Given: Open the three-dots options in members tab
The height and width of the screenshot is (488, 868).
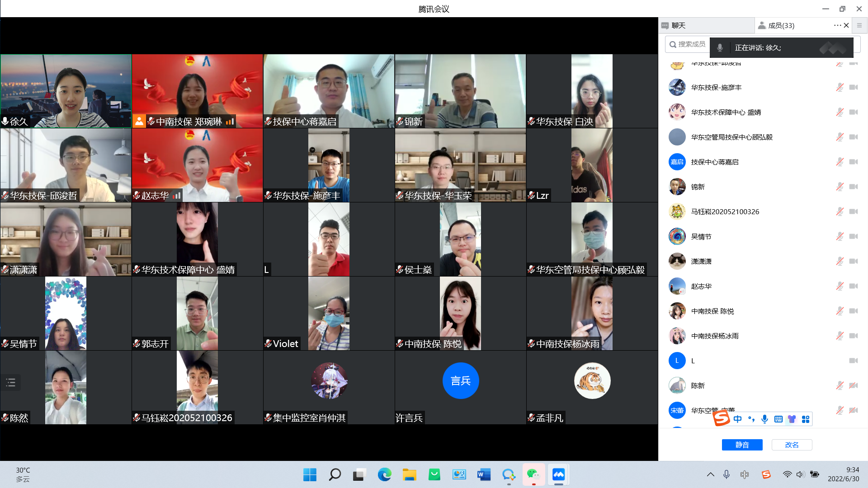Looking at the screenshot, I should pos(837,25).
